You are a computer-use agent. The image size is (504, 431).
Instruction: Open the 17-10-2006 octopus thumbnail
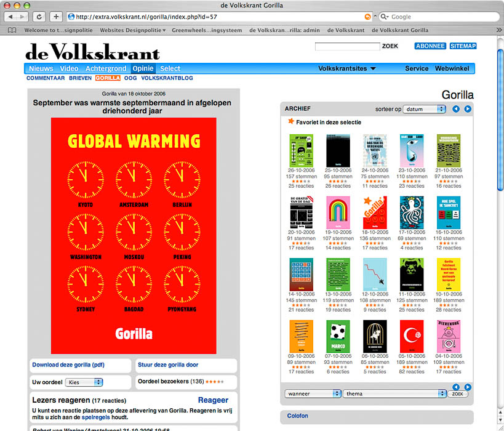(412, 212)
